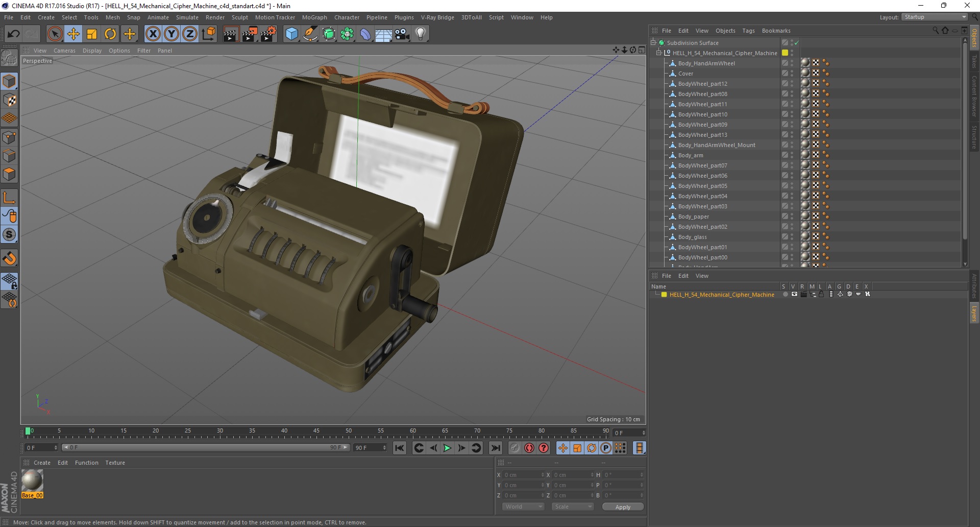The height and width of the screenshot is (527, 980).
Task: Open World coordinate mode dropdown
Action: [523, 507]
